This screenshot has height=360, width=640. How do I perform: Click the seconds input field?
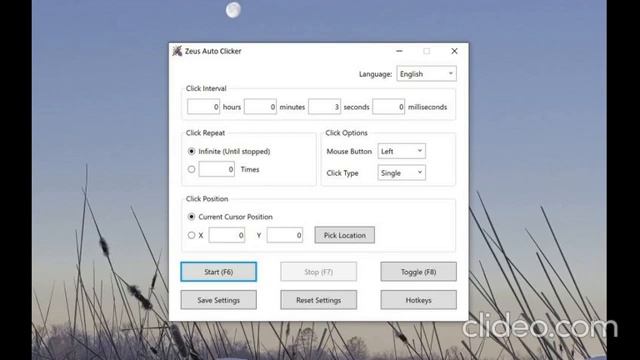pyautogui.click(x=324, y=107)
